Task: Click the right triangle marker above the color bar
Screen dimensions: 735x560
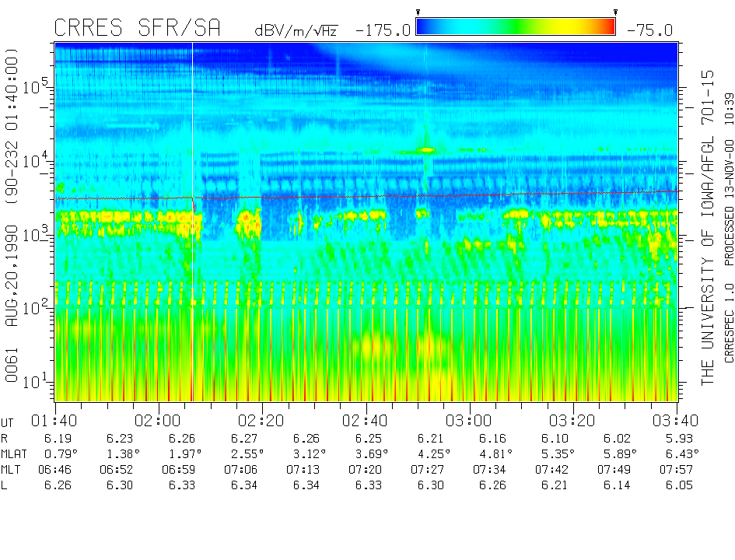Action: click(x=615, y=12)
